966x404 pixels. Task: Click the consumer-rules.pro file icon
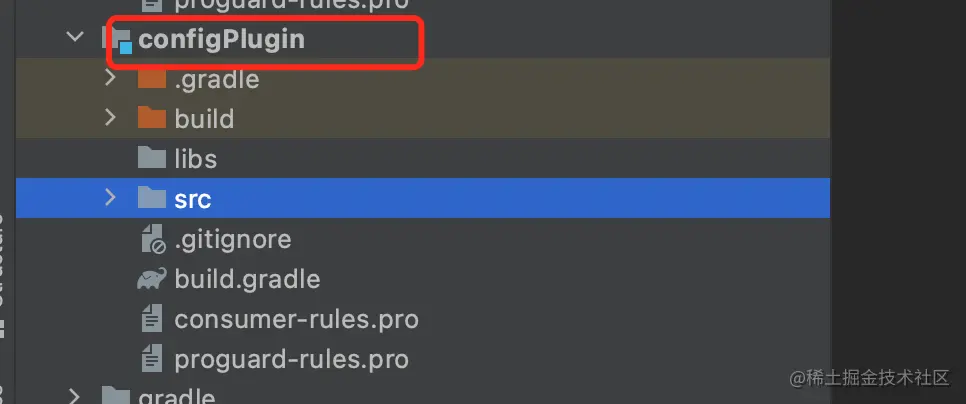pos(152,319)
